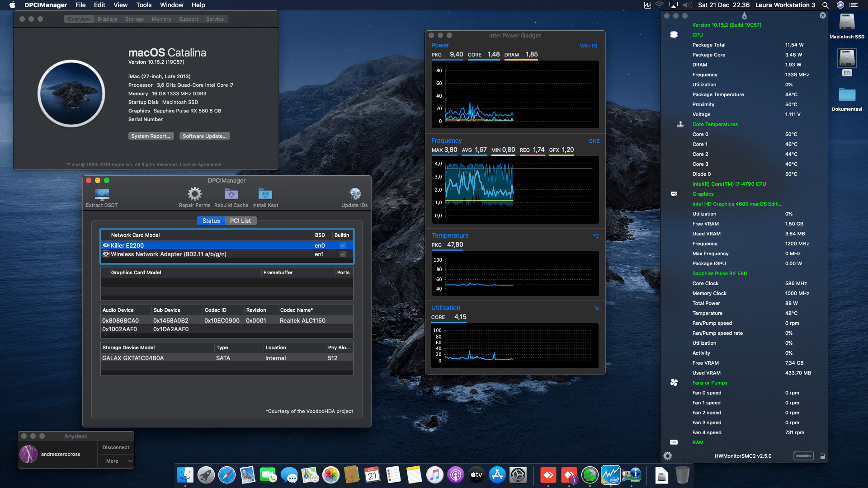Open the Intel Power Gadget dock icon

610,475
